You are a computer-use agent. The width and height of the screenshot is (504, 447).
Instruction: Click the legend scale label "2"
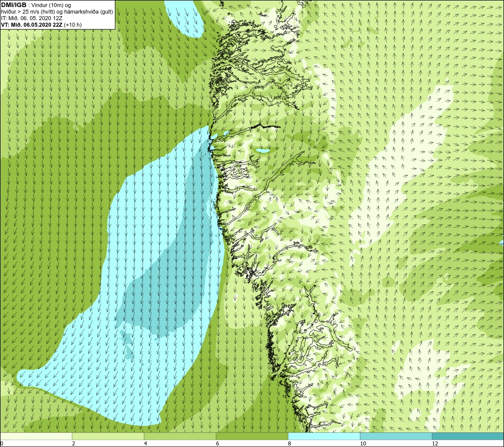tap(74, 443)
